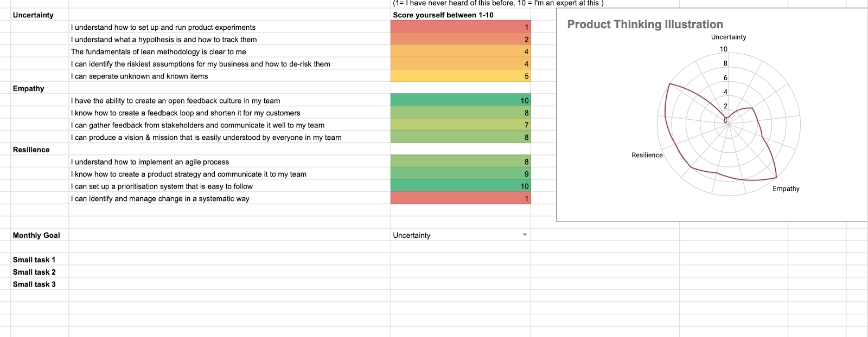Click the Empathy section header cell
The image size is (868, 337).
(x=29, y=88)
